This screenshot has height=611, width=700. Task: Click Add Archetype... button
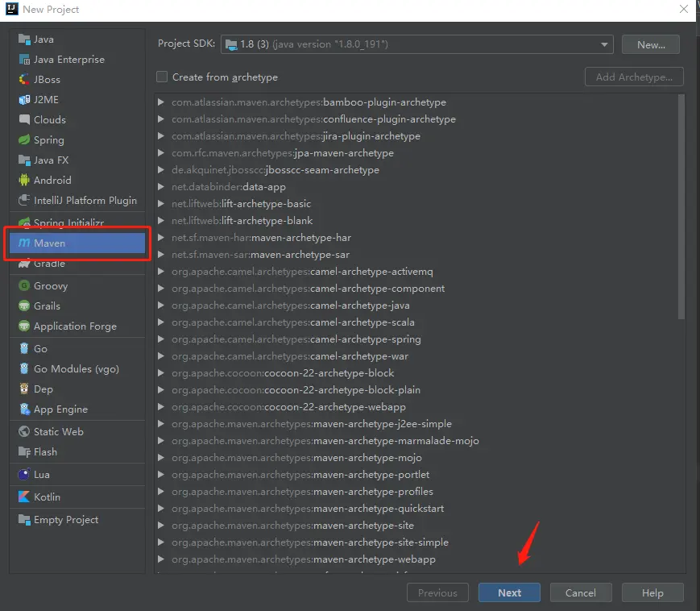[634, 77]
